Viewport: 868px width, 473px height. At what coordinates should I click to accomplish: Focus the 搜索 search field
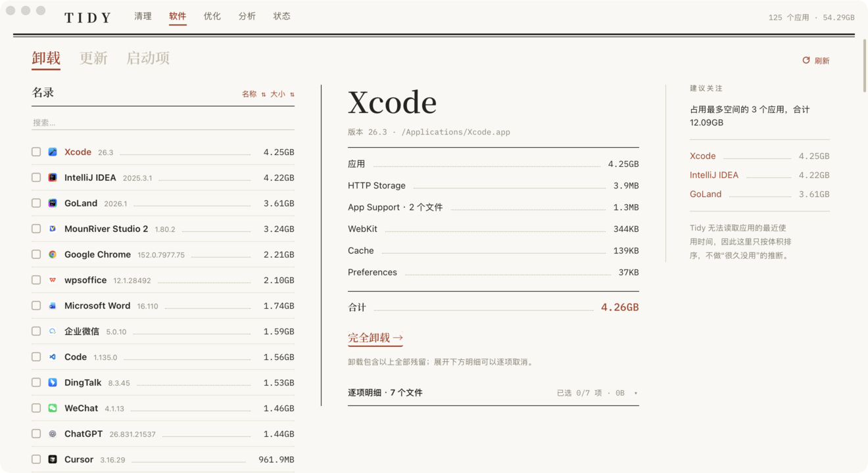(x=163, y=123)
